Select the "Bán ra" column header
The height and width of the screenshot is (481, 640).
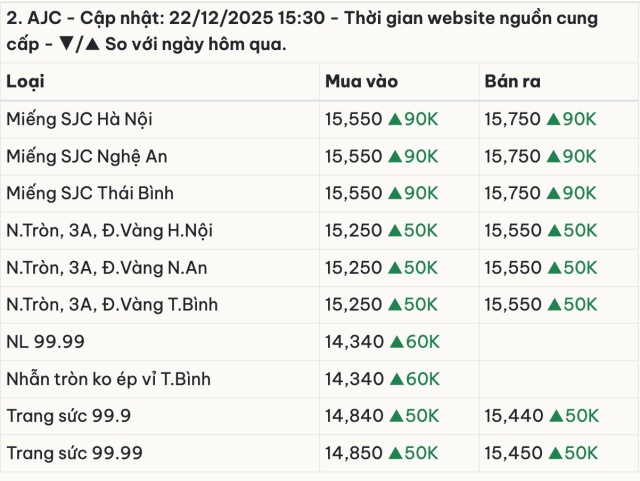pos(512,82)
